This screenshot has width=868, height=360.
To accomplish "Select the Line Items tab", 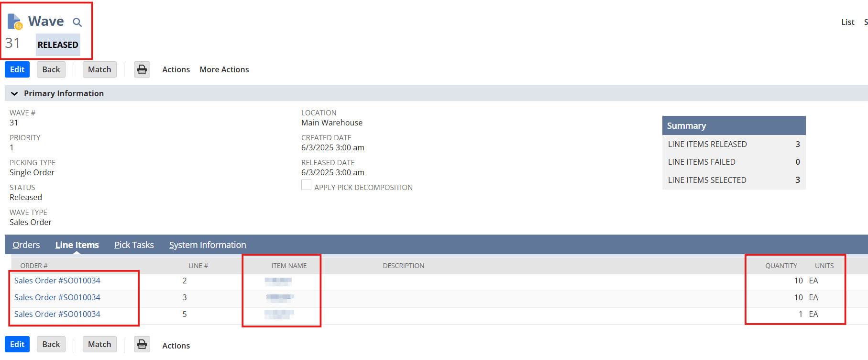I will [77, 245].
